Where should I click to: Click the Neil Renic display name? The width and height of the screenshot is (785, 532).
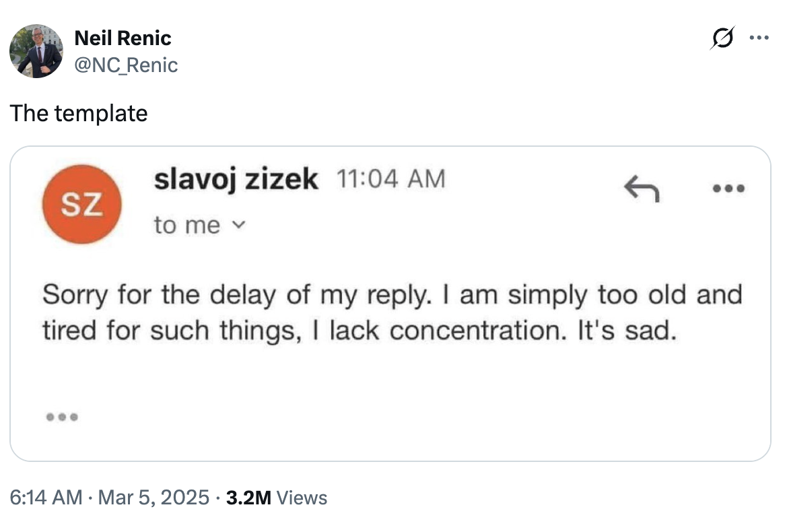click(x=123, y=38)
